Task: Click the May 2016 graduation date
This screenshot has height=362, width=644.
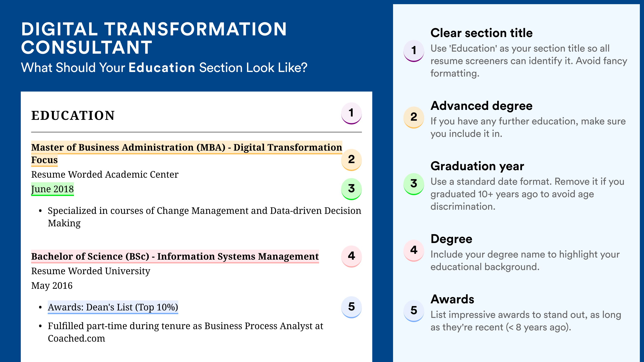Action: point(52,286)
